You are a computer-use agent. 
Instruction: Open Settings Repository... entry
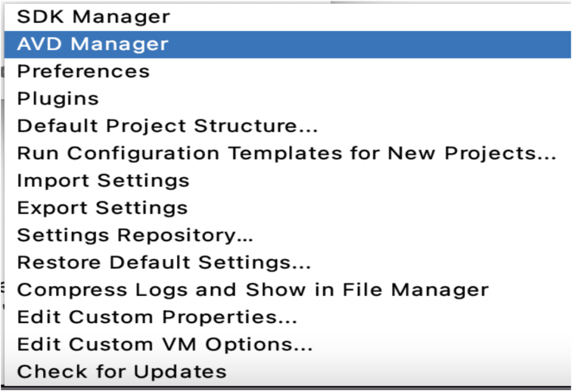pos(135,235)
